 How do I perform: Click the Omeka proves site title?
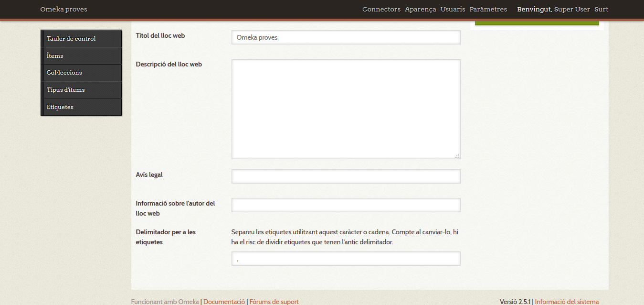(x=63, y=9)
